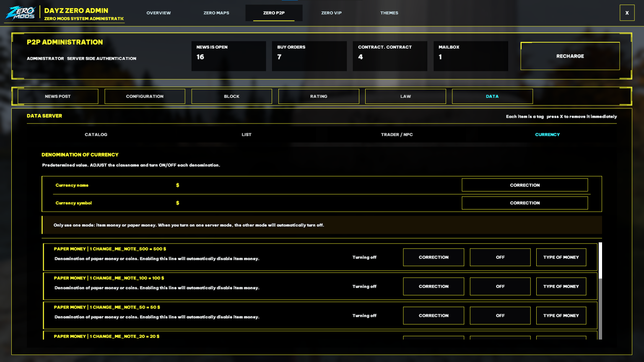Viewport: 644px width, 362px height.
Task: Open the Mailbox stat card
Action: pyautogui.click(x=470, y=56)
